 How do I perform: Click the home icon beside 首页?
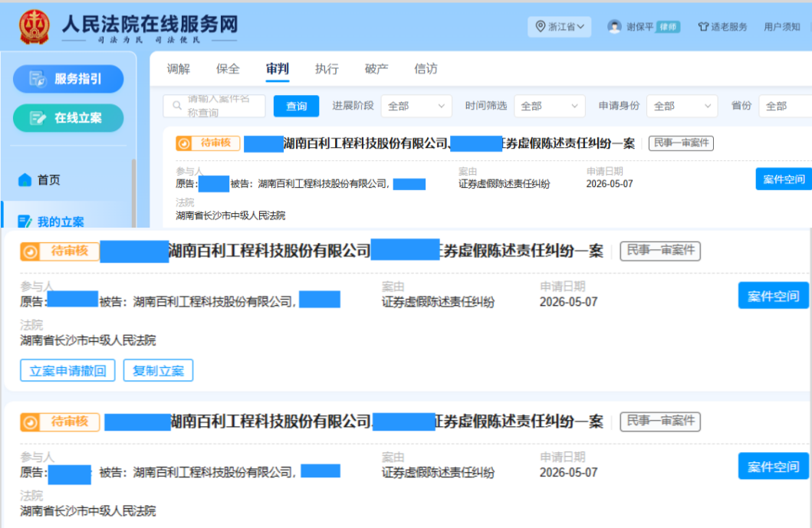pyautogui.click(x=25, y=179)
